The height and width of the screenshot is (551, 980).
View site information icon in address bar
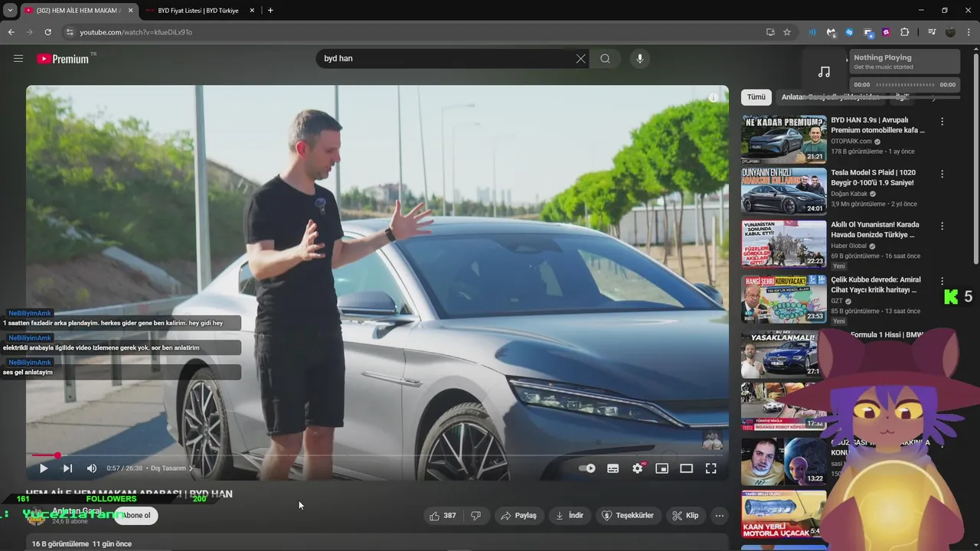pyautogui.click(x=70, y=32)
